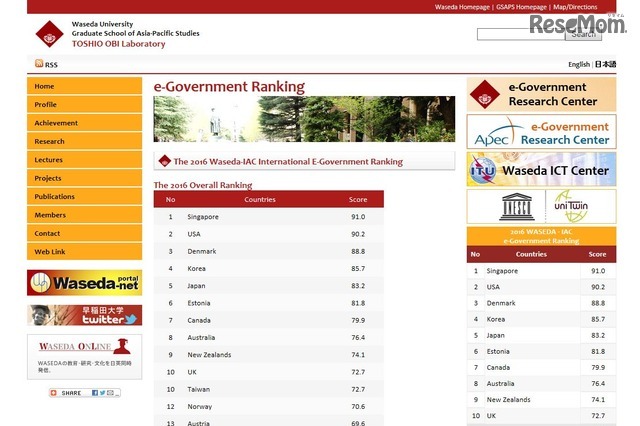Open Lectures in the sidebar menu

pyautogui.click(x=84, y=160)
